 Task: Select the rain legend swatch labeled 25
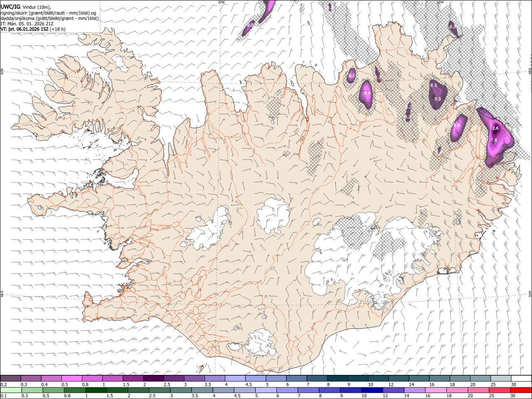499,390
